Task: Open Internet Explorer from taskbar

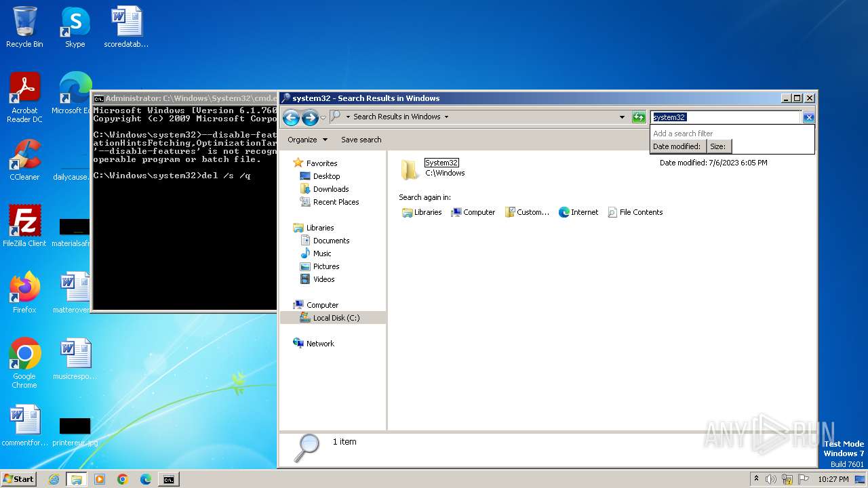Action: tap(54, 479)
